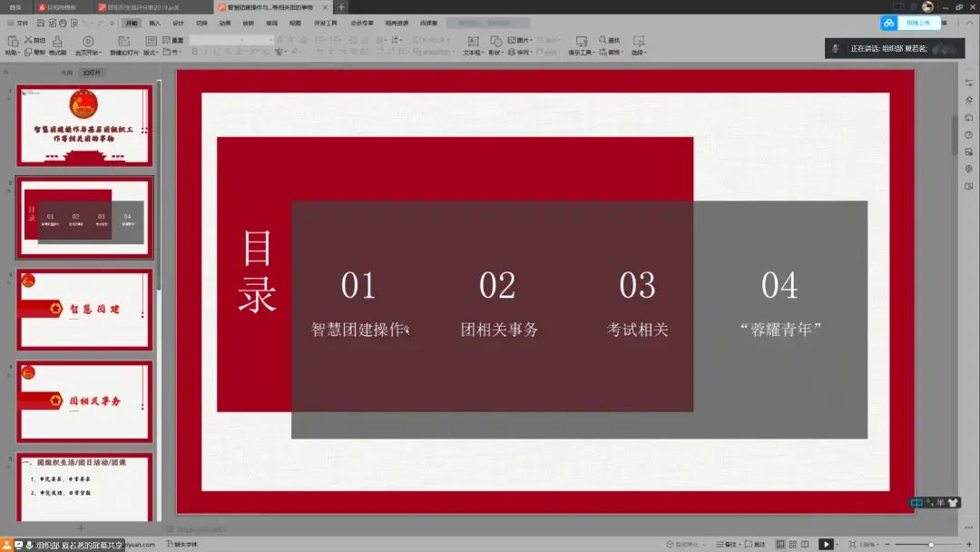This screenshot has width=980, height=552.
Task: Start slideshow from status bar play button
Action: click(826, 544)
